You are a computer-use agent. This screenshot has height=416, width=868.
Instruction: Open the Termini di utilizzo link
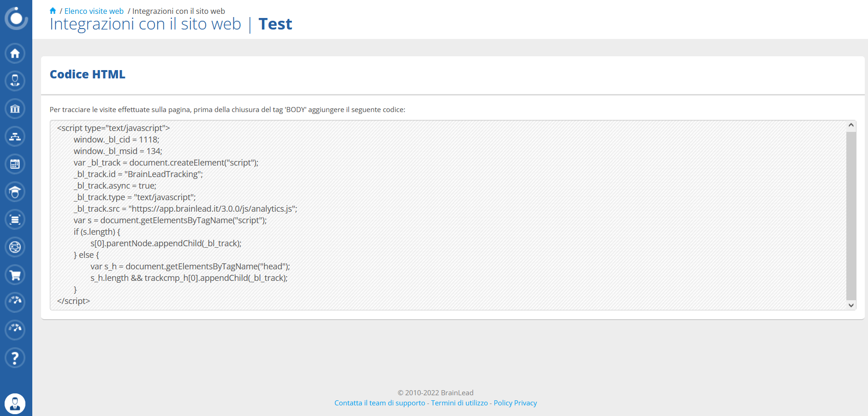tap(459, 403)
